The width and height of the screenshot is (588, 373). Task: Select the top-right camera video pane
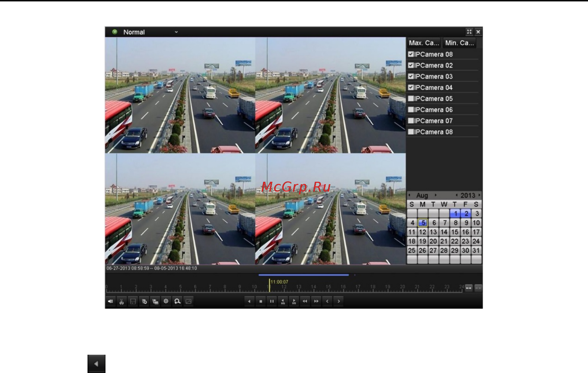tap(330, 95)
